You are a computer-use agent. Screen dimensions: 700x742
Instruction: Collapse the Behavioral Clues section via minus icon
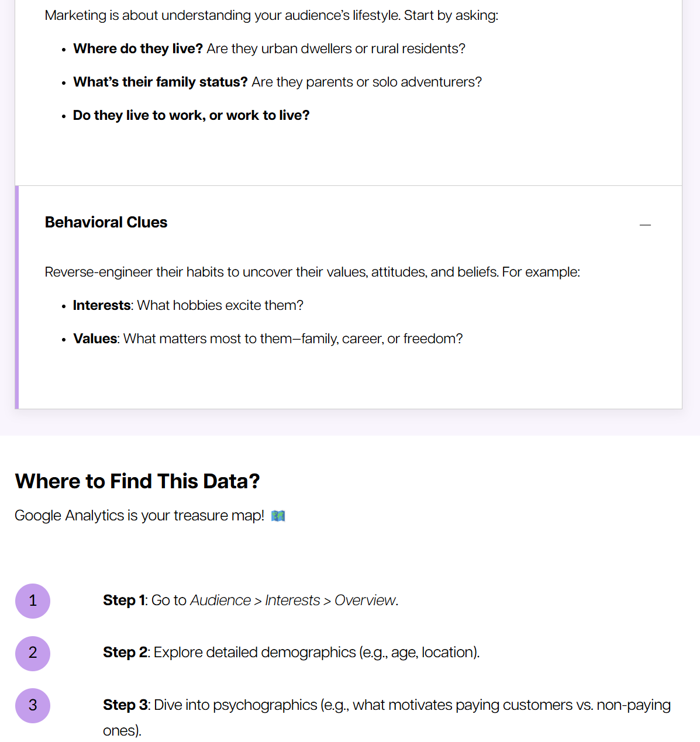click(x=645, y=225)
